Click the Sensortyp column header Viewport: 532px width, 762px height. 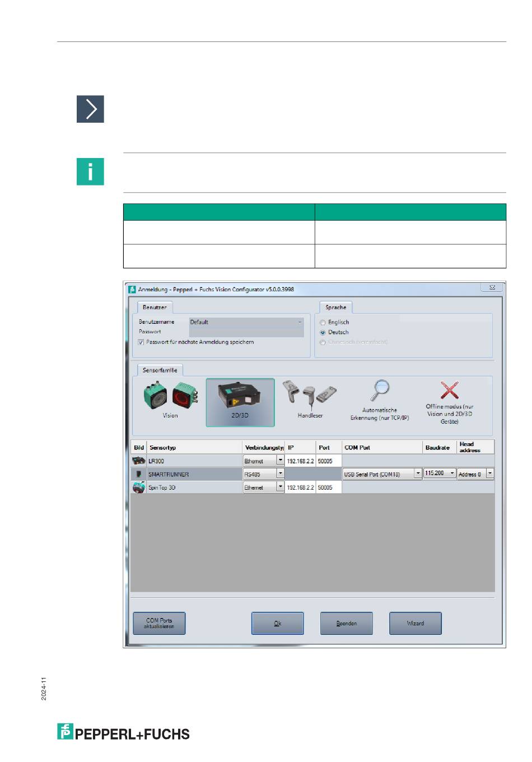pyautogui.click(x=194, y=447)
